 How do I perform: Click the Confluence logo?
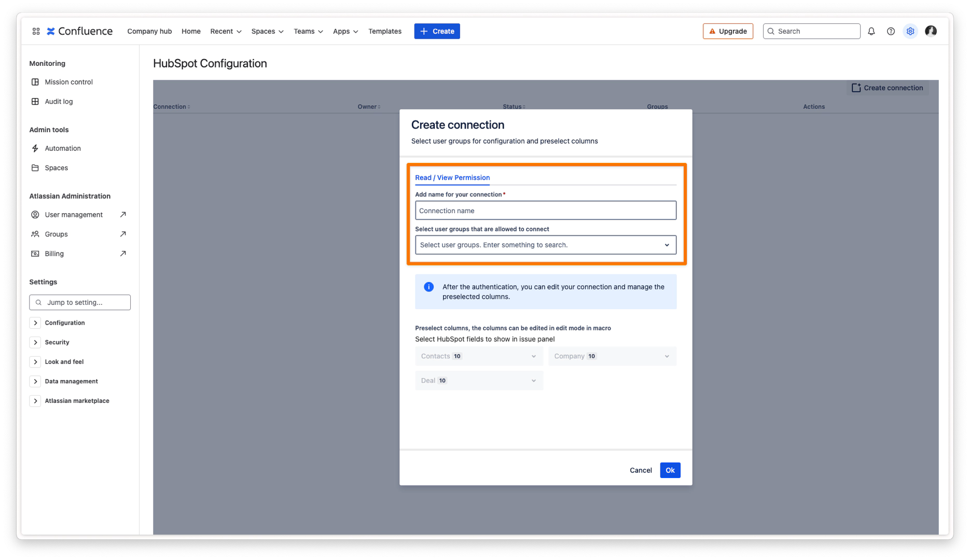[x=79, y=31]
